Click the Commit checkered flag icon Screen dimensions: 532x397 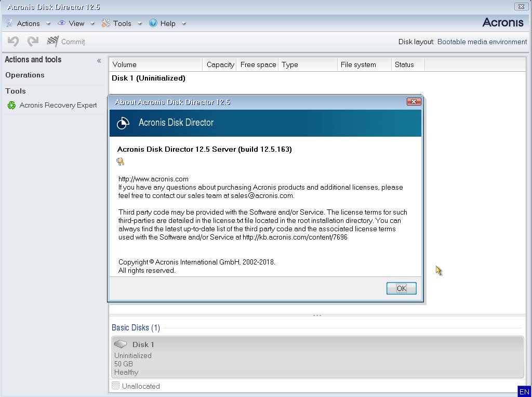(52, 41)
